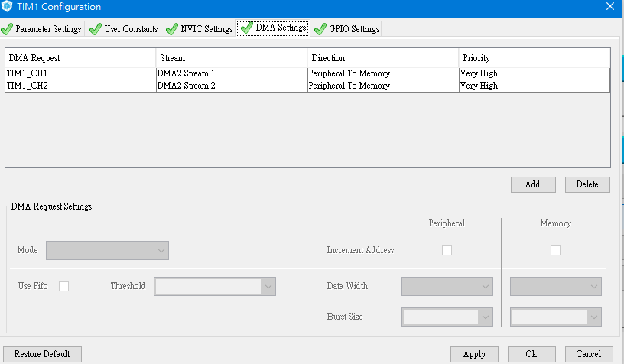Cancel the TIM1 configuration dialog
Viewport: 624px width, 364px height.
click(x=589, y=354)
